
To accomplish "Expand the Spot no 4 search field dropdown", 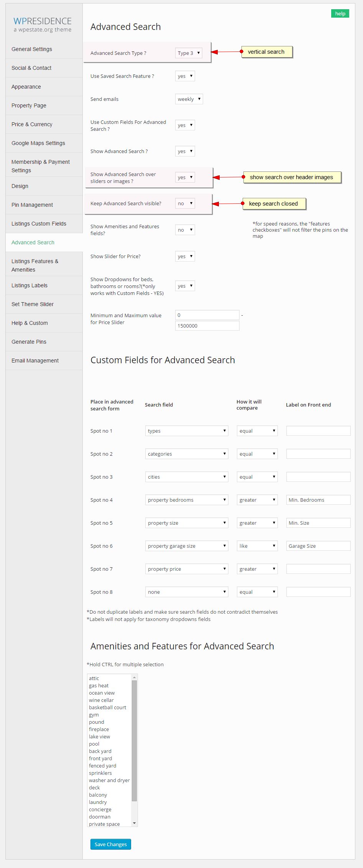I will click(186, 500).
